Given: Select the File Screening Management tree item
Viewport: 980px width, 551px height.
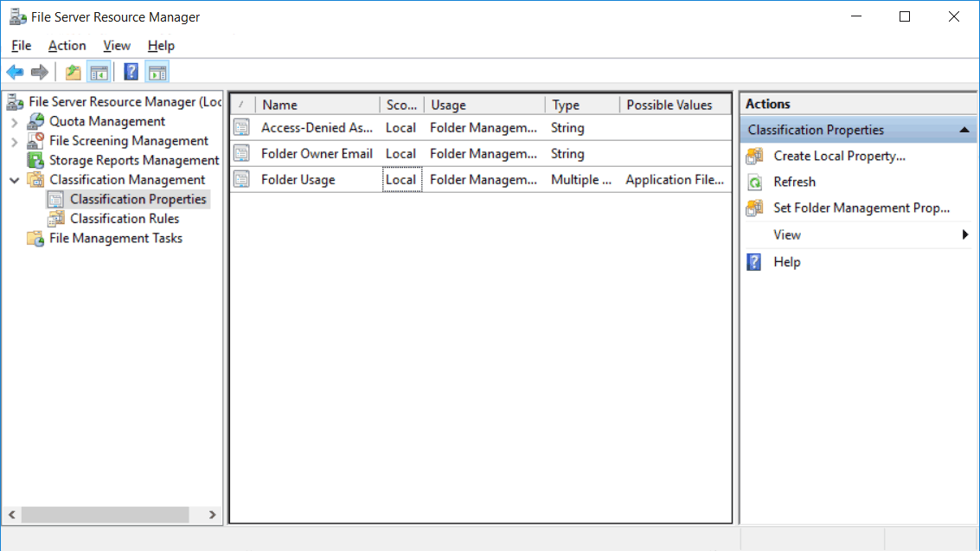Looking at the screenshot, I should [129, 140].
